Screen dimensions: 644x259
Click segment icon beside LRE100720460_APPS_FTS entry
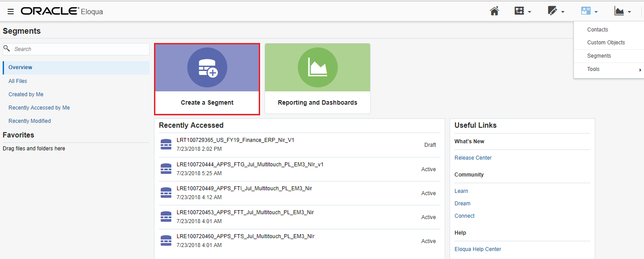coord(166,241)
